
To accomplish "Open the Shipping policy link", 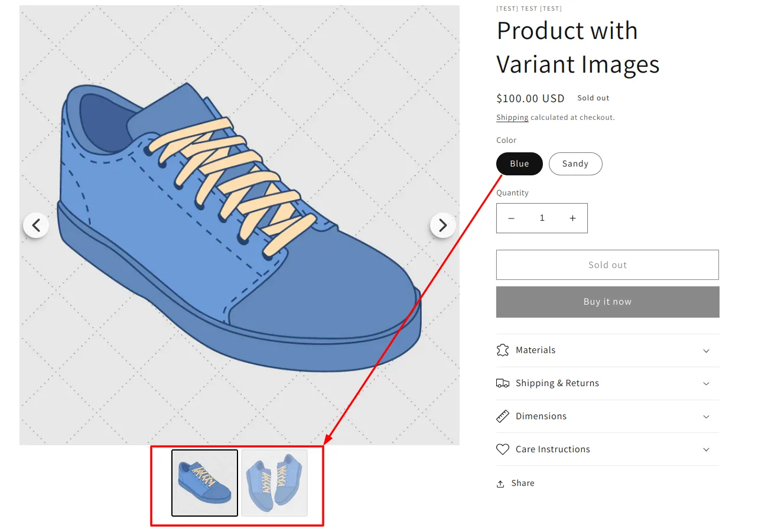I will (512, 118).
